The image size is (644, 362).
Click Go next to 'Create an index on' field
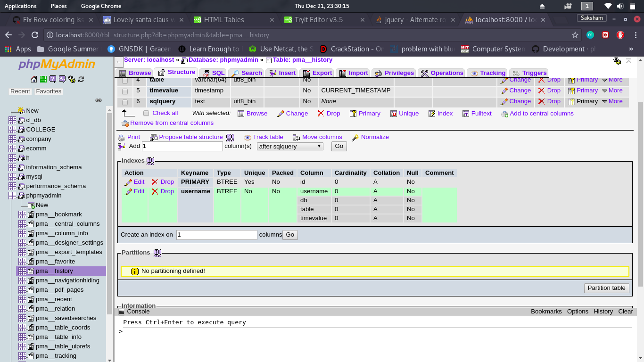coord(290,235)
